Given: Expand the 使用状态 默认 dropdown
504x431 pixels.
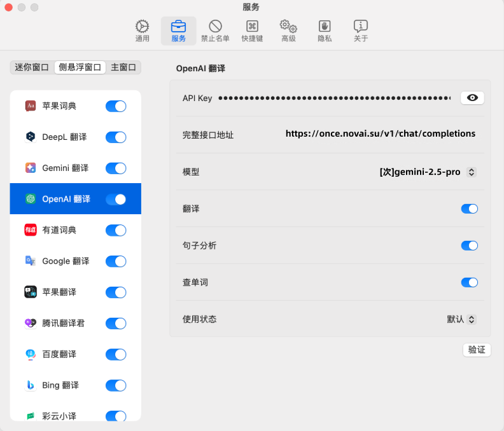Looking at the screenshot, I should (461, 319).
